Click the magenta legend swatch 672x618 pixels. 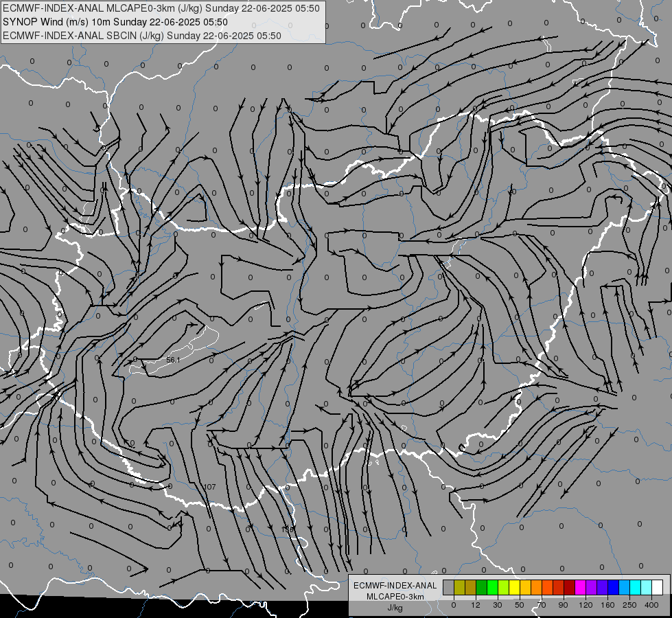click(x=581, y=587)
